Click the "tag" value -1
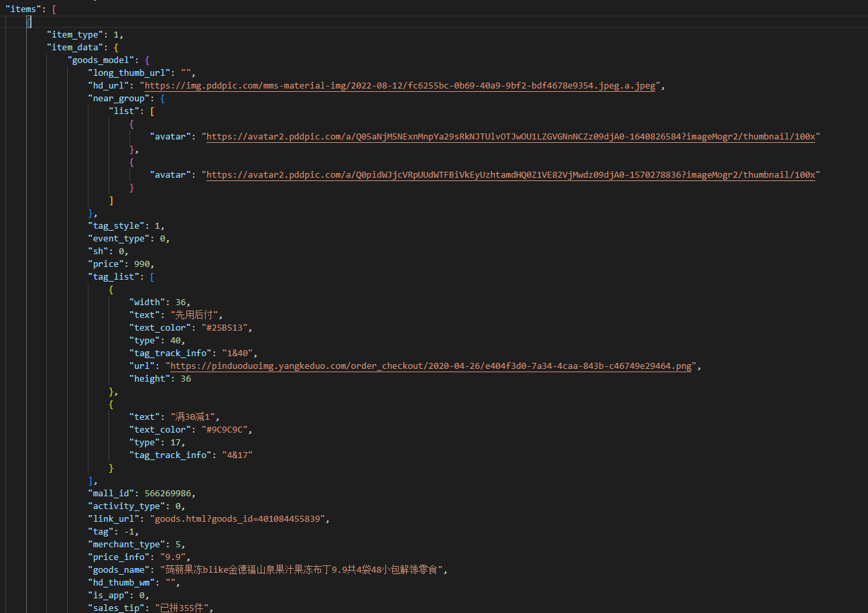Image resolution: width=868 pixels, height=613 pixels. pos(129,532)
